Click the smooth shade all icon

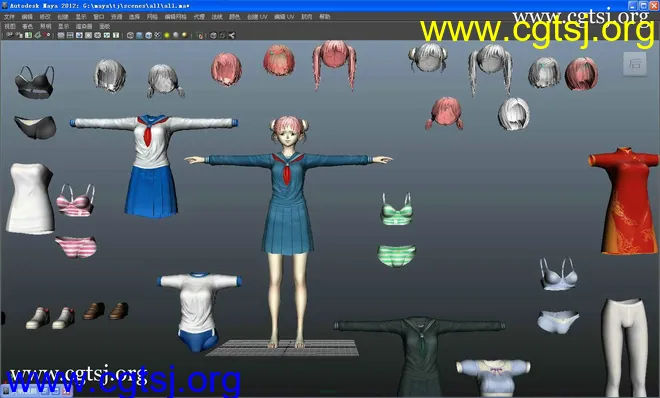139,35
